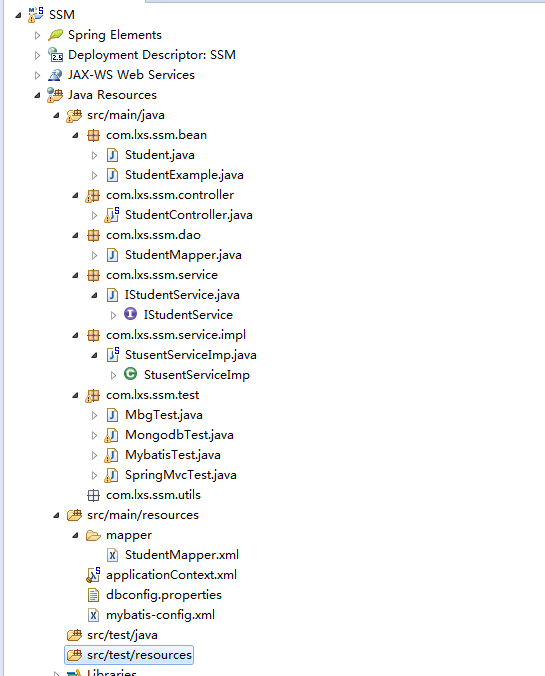Collapse the src/main/java folder
Viewport: 545px width, 676px height.
56,116
